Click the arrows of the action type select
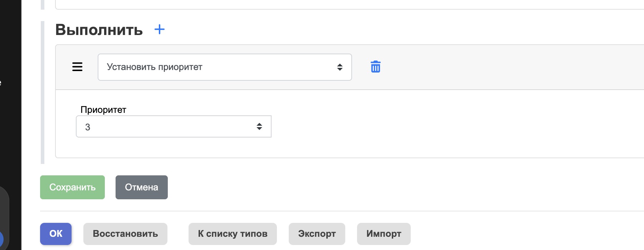 (x=340, y=67)
